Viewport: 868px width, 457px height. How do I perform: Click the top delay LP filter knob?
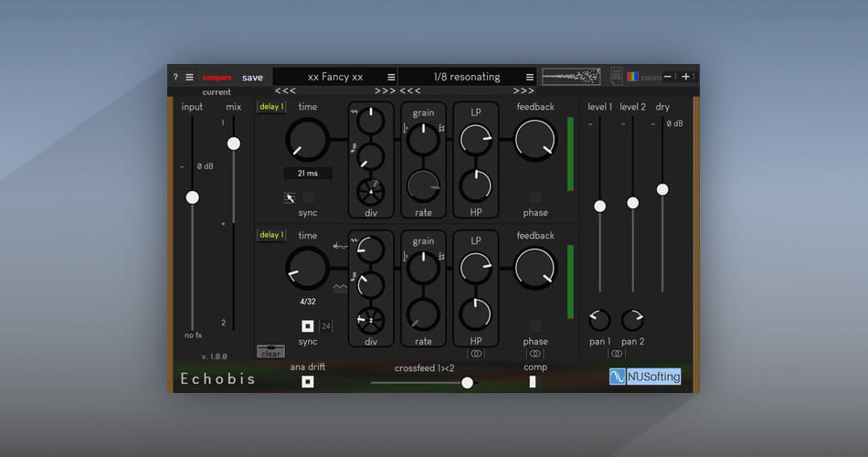[x=475, y=139]
